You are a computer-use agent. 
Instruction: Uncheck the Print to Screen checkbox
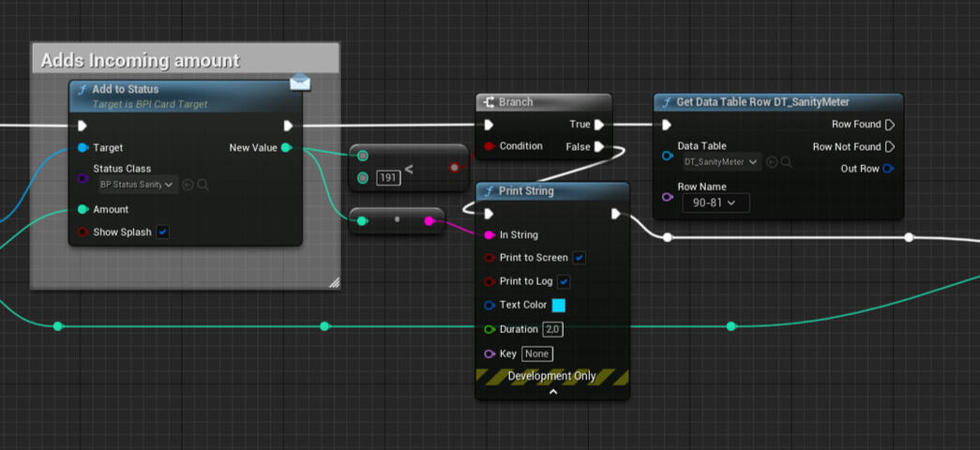click(x=579, y=258)
